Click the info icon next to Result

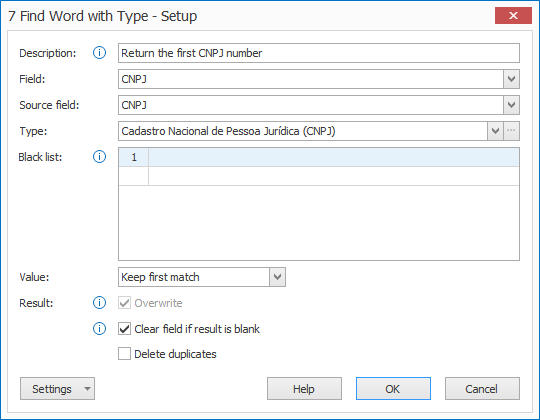[99, 303]
